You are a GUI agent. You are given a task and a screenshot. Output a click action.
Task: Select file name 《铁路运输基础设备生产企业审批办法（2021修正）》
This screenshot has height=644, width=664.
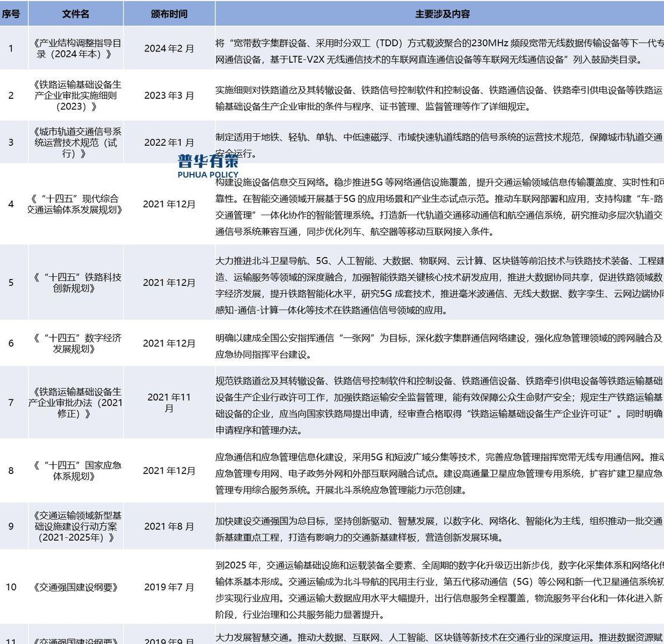pyautogui.click(x=76, y=402)
